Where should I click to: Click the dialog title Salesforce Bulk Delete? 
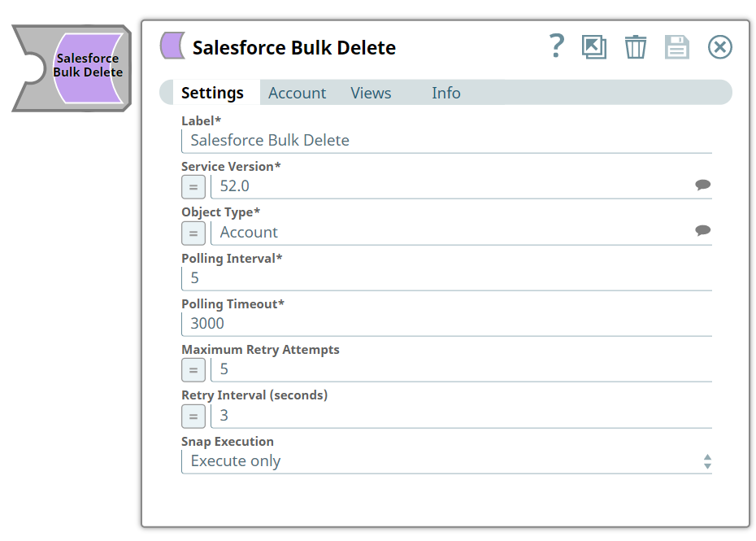point(294,48)
